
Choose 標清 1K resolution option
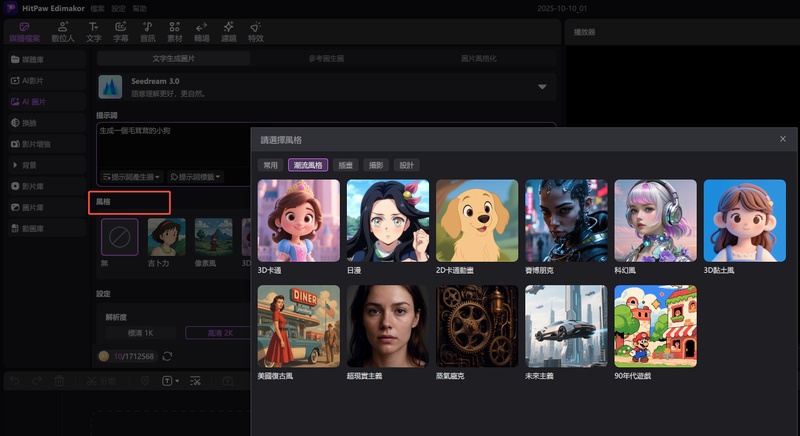coord(141,332)
